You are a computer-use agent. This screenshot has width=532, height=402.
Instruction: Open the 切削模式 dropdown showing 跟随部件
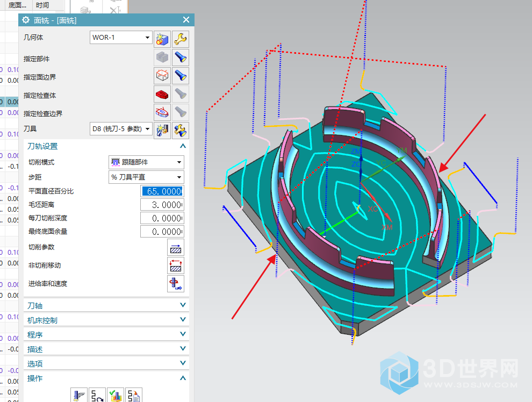click(x=146, y=162)
